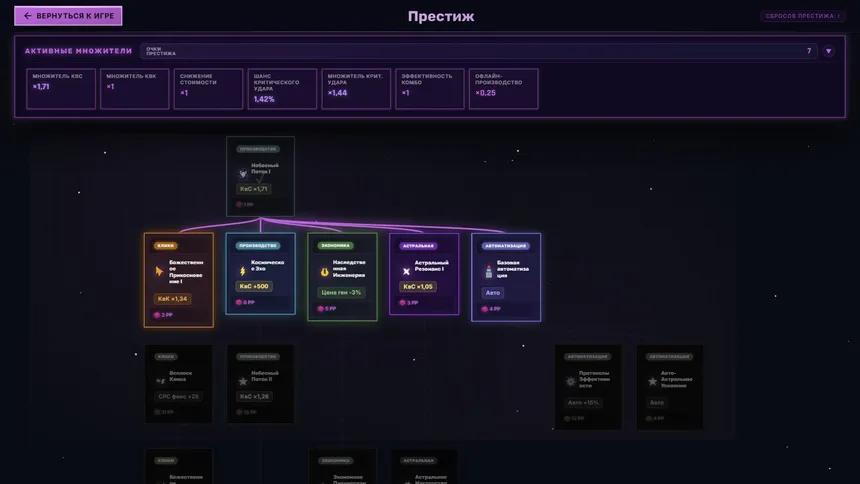Click the АВТОМАТИЗАЦИЯ tag on Базовая автоматизация

[506, 246]
